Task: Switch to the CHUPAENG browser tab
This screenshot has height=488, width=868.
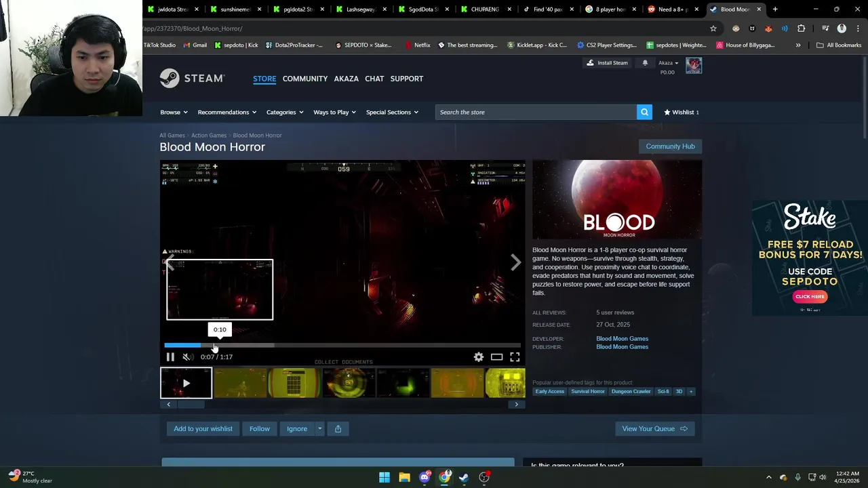Action: (485, 9)
